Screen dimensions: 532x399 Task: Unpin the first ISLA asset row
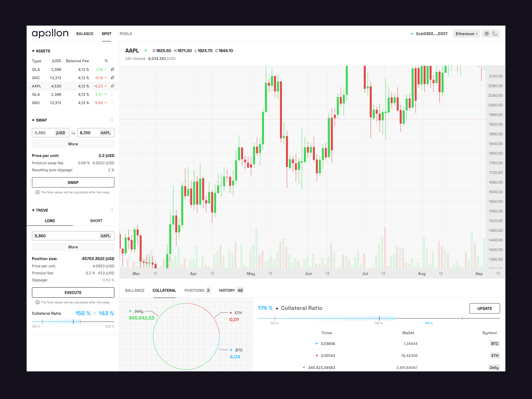click(x=112, y=70)
